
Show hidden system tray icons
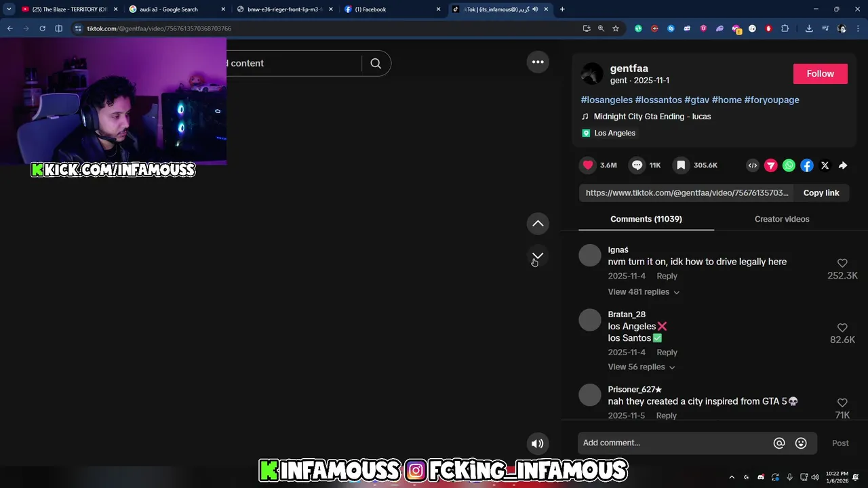click(732, 477)
